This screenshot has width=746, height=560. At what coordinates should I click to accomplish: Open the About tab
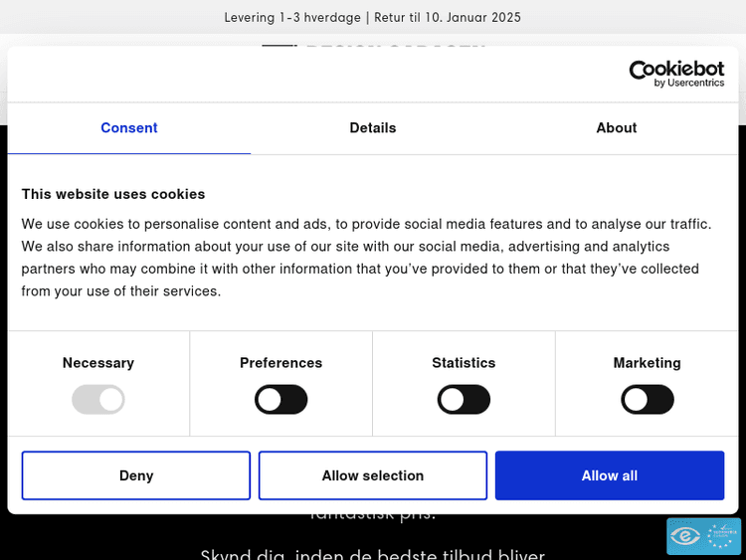click(616, 128)
